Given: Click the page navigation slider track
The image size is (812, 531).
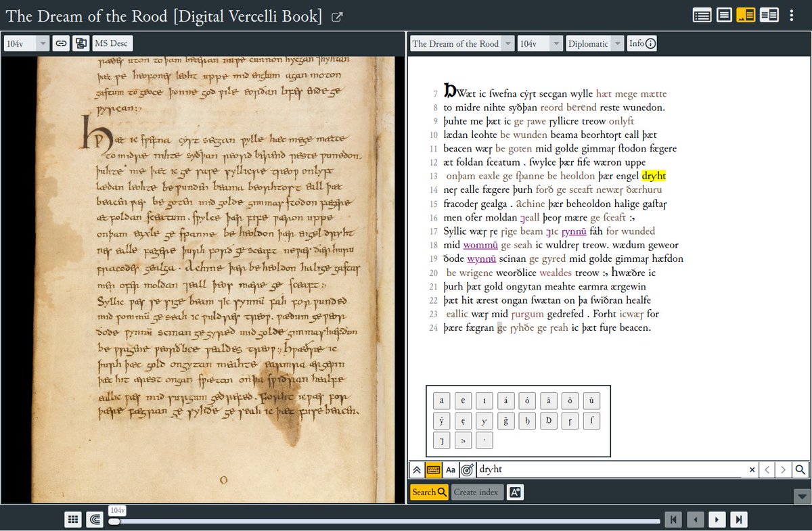Looking at the screenshot, I should click(384, 521).
